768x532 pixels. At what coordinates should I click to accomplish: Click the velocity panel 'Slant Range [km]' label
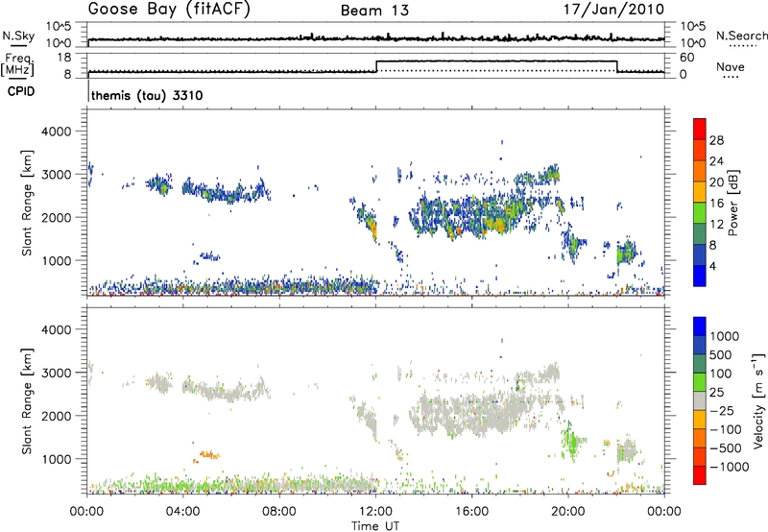pyautogui.click(x=27, y=401)
